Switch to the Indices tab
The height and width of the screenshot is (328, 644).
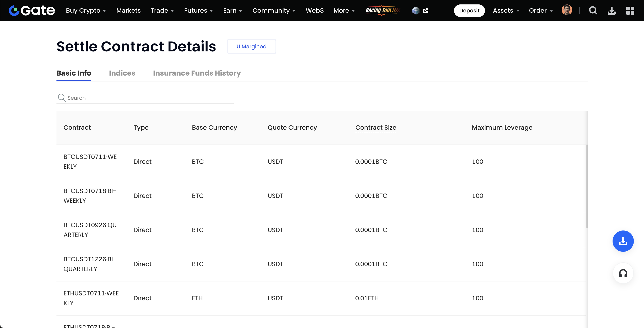[x=122, y=73]
